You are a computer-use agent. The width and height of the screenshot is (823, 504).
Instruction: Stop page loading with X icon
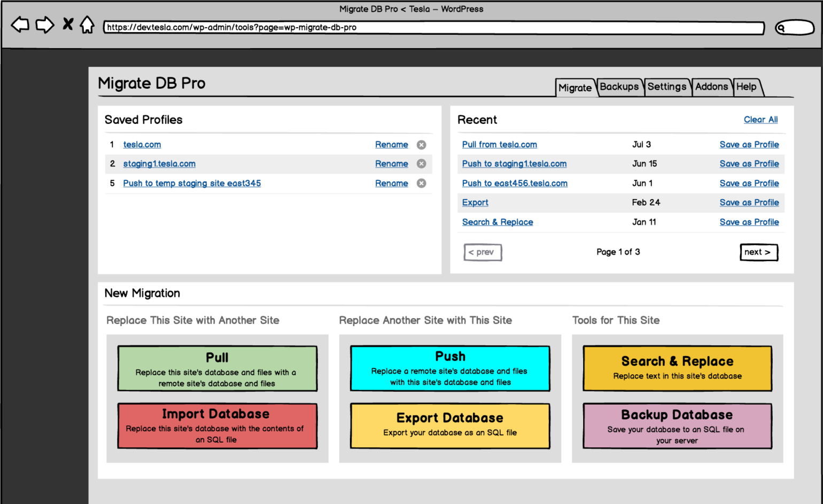pyautogui.click(x=68, y=24)
